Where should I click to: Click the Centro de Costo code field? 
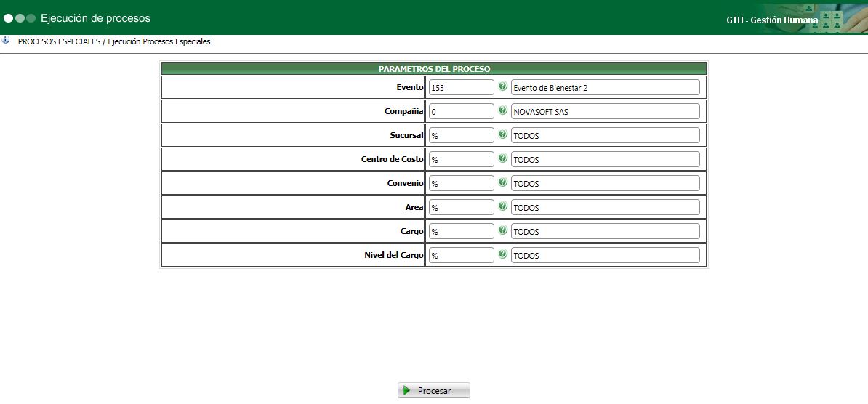coord(461,159)
